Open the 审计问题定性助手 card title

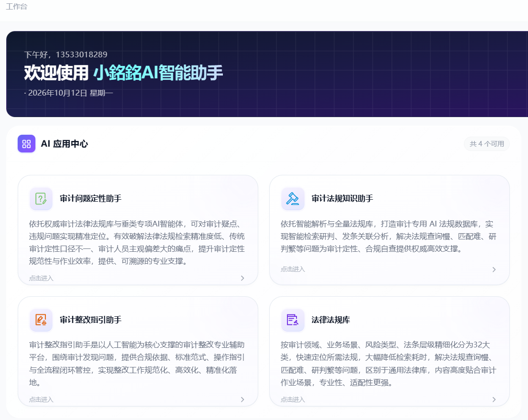[90, 199]
